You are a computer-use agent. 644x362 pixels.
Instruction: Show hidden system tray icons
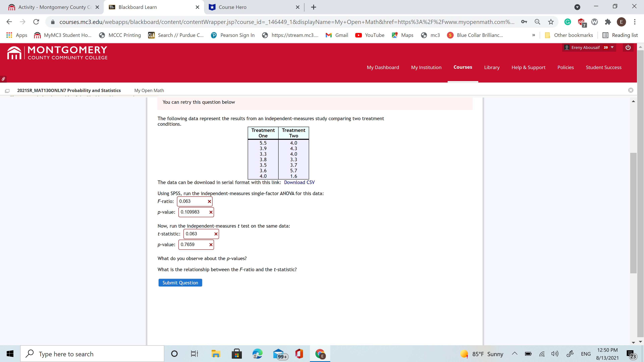(515, 353)
